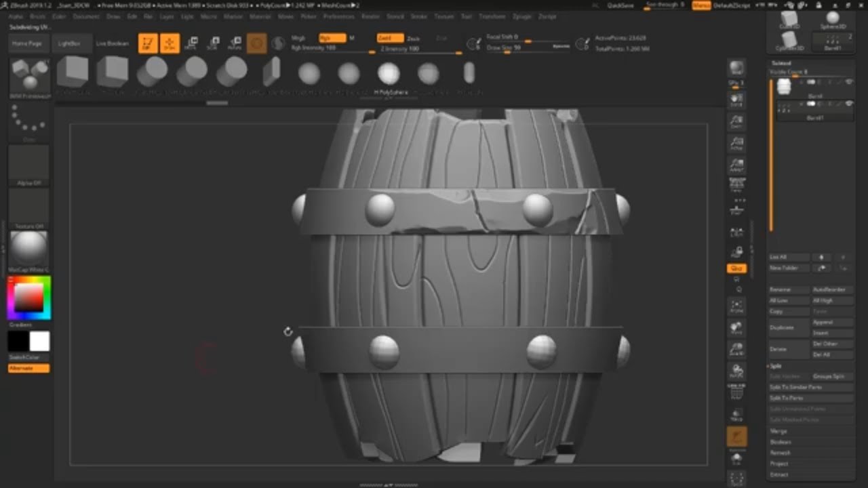
Task: Toggle the Menus button in title bar
Action: click(x=701, y=5)
